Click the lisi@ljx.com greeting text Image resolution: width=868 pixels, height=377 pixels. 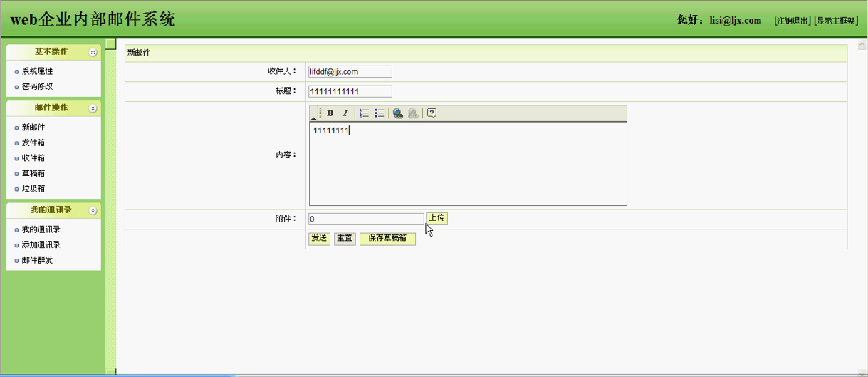pos(719,20)
